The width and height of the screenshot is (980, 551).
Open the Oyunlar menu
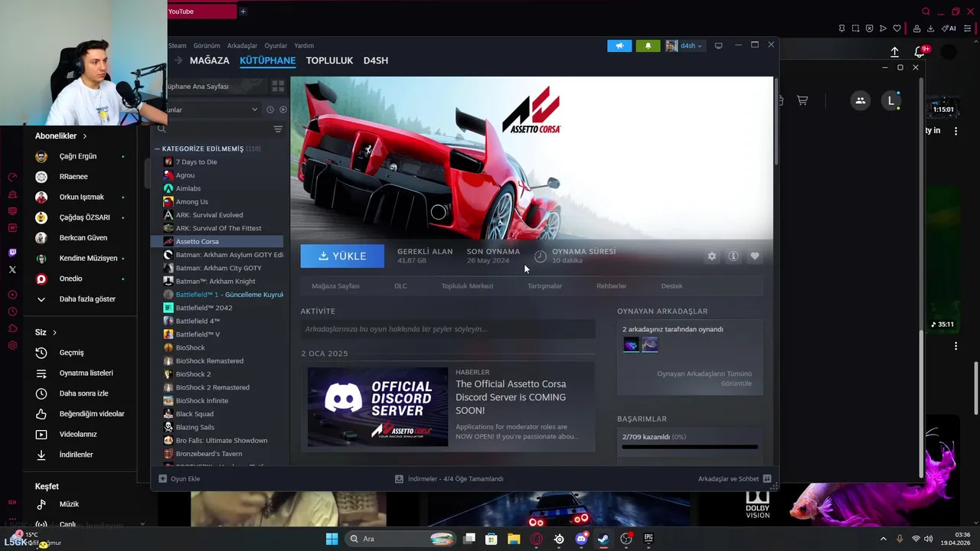[x=276, y=46]
